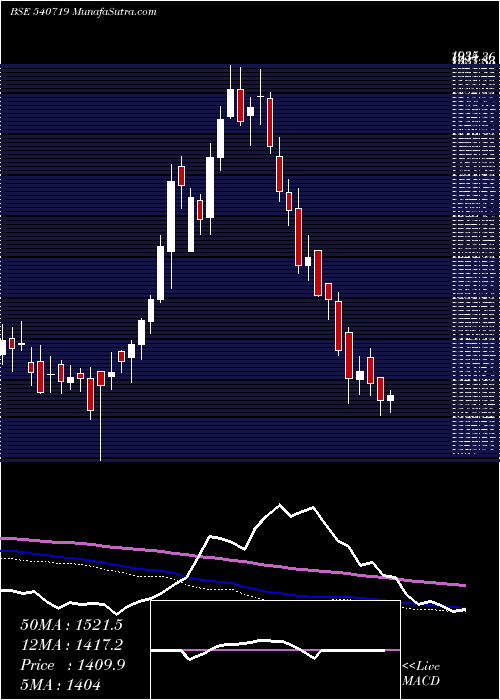
Task: Click the '5MA : 1404' value
Action: tap(60, 684)
